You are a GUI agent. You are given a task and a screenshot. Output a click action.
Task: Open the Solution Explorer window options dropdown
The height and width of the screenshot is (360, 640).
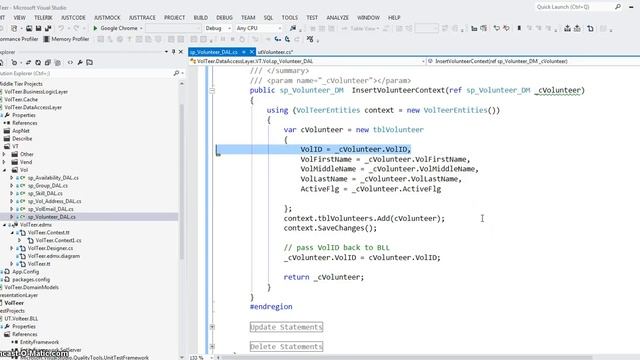166,52
